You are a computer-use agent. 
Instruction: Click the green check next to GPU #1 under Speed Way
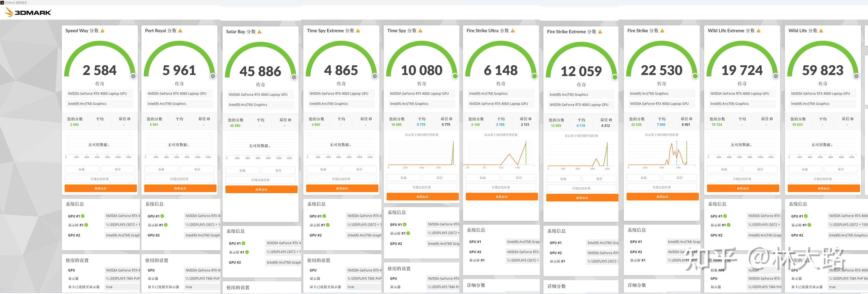[x=83, y=216]
